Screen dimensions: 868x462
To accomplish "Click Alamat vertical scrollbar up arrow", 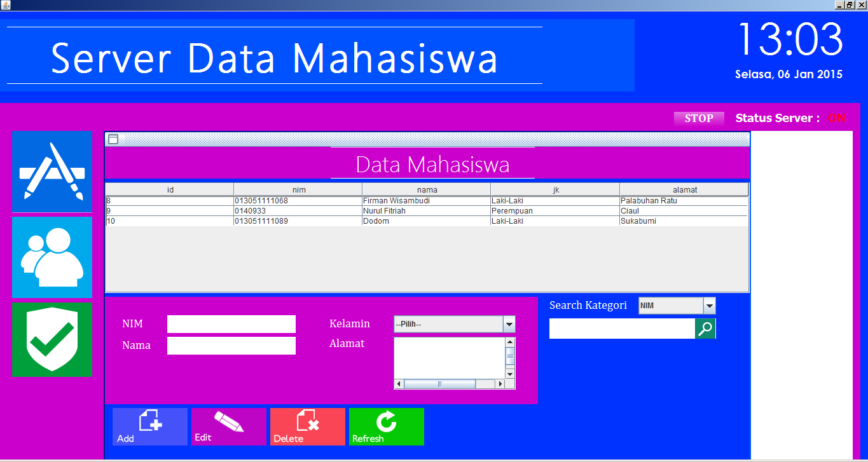I will (510, 343).
